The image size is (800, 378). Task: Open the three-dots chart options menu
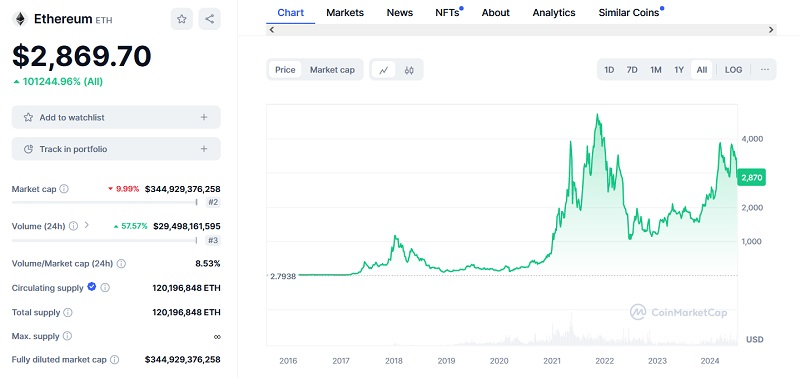[x=764, y=70]
